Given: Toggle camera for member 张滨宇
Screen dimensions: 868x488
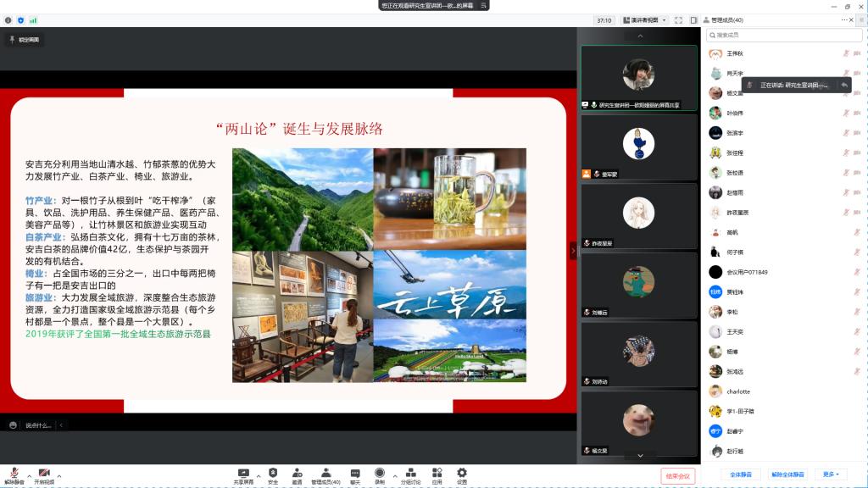Looking at the screenshot, I should tap(857, 133).
